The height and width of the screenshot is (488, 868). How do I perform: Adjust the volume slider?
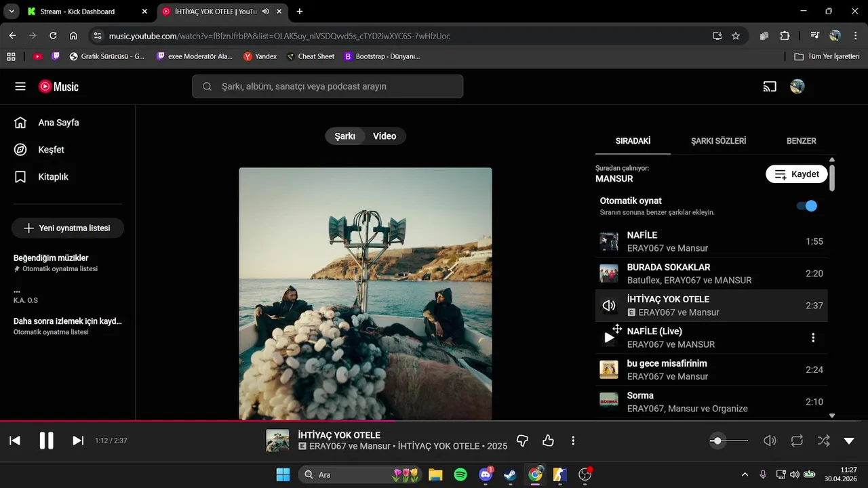729,441
